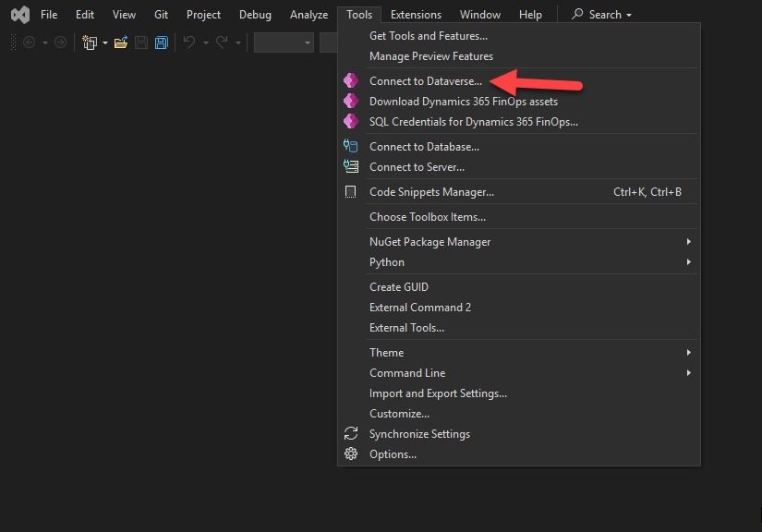Click the Save All toolbar icon
Viewport: 762px width, 532px height.
(x=161, y=42)
